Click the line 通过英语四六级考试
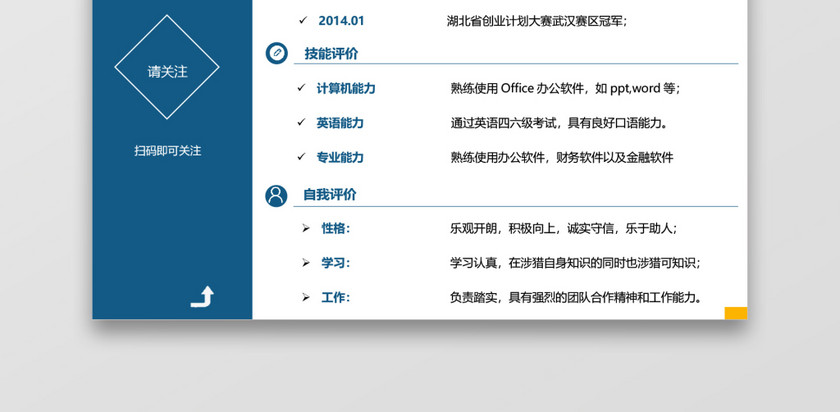Screen dimensions: 840x412 point(559,123)
